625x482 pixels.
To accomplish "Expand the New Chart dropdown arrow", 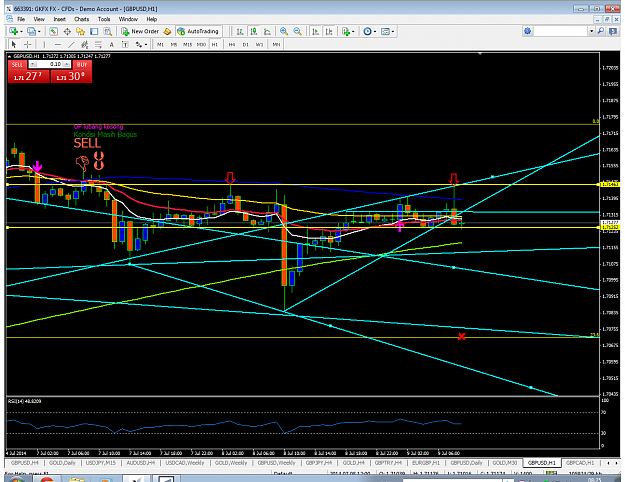I will pyautogui.click(x=21, y=31).
